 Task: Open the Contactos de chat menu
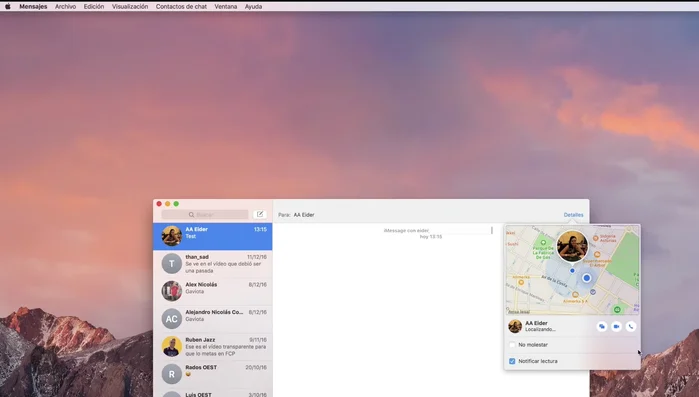coord(181,7)
